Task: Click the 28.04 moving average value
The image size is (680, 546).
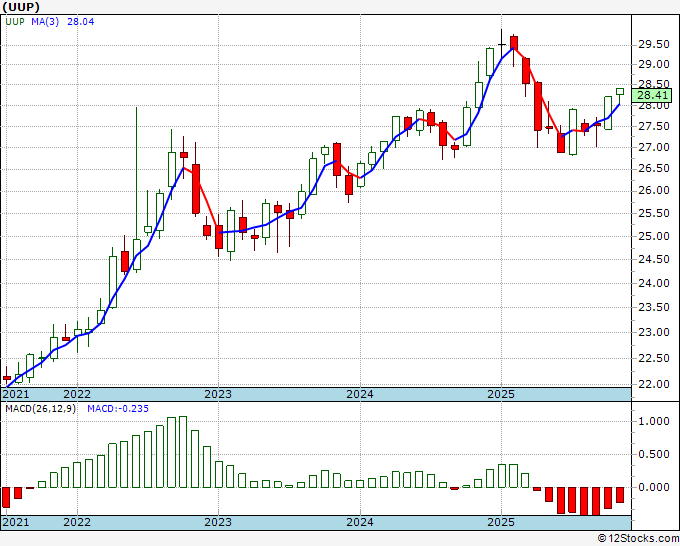Action: point(81,22)
